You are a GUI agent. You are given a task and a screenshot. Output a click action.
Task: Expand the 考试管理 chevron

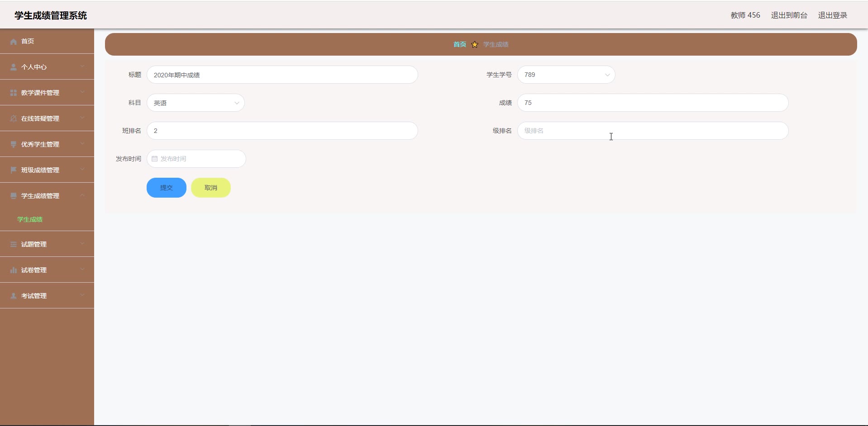click(82, 295)
